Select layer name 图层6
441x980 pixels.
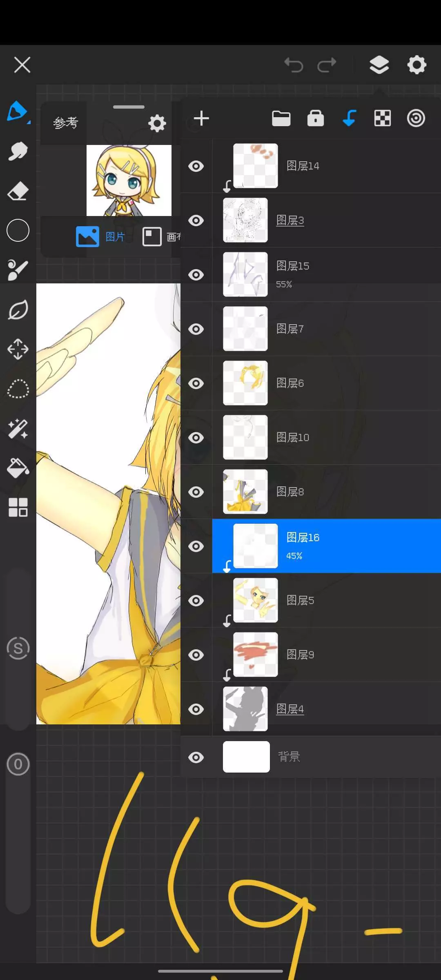click(x=290, y=383)
